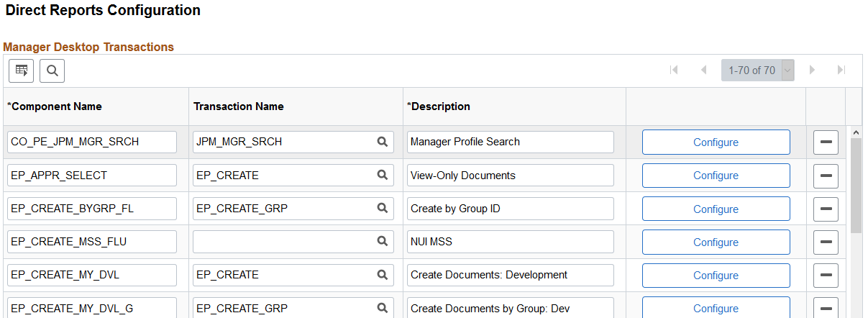
Task: Focus the NUI MSS description field
Action: tap(510, 242)
